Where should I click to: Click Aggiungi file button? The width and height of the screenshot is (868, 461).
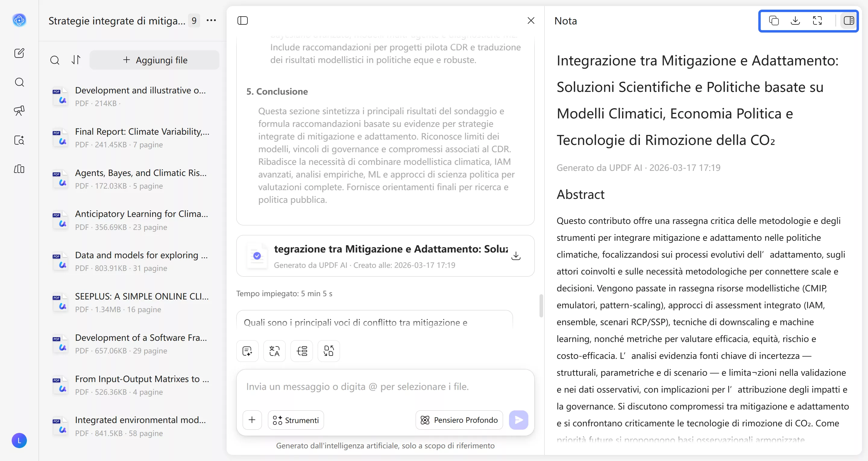click(154, 60)
